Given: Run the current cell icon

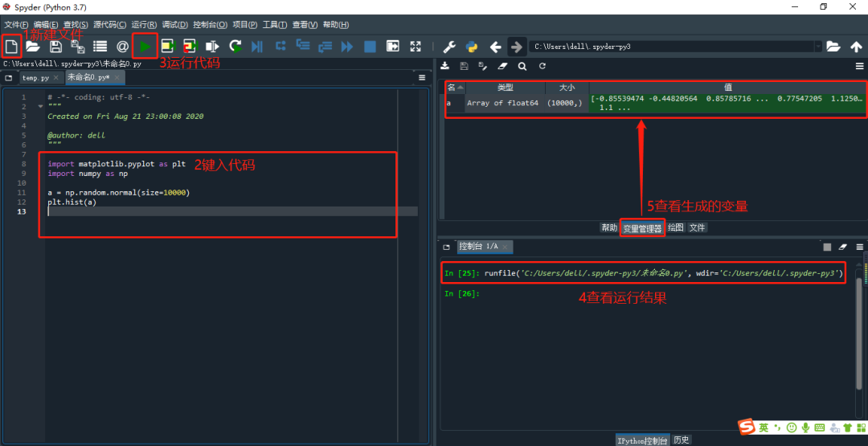Looking at the screenshot, I should pyautogui.click(x=168, y=47).
